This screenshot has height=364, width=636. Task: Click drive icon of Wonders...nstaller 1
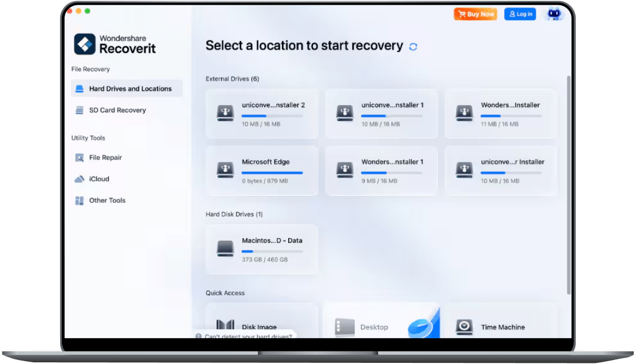click(345, 170)
